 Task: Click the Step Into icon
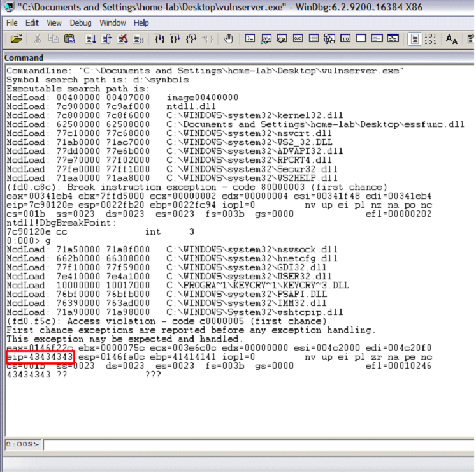(x=161, y=40)
